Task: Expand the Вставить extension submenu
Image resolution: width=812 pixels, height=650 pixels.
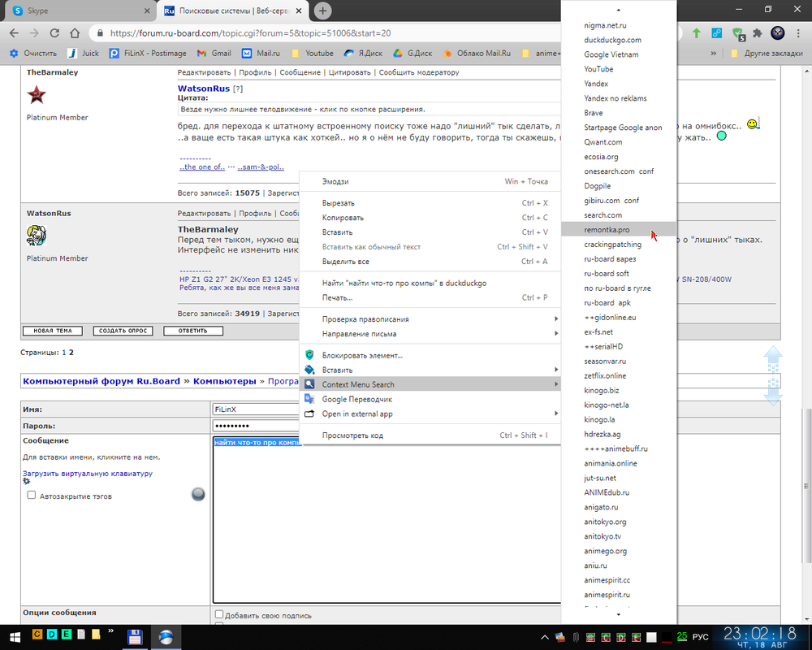Action: pyautogui.click(x=430, y=370)
